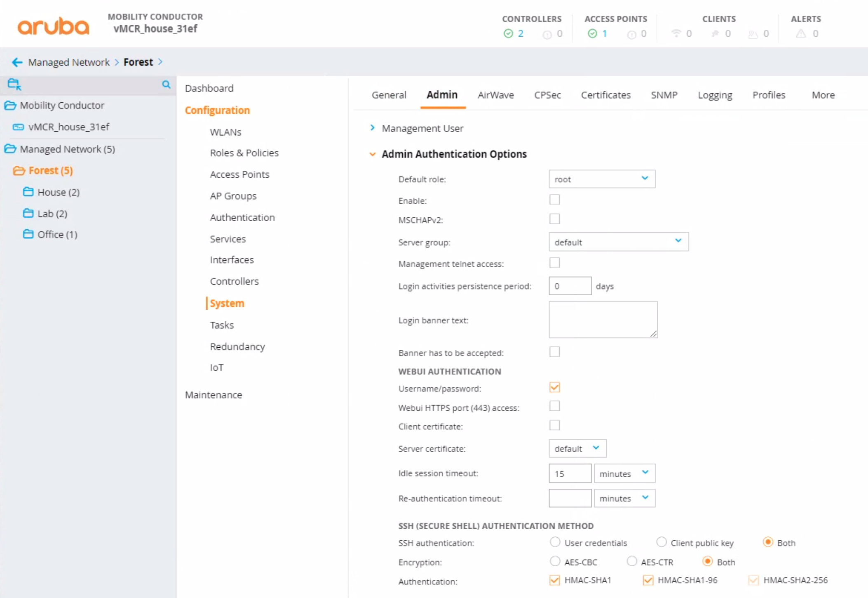The image size is (868, 598).
Task: Click the vMCR_house_31ef controller icon
Action: point(18,127)
